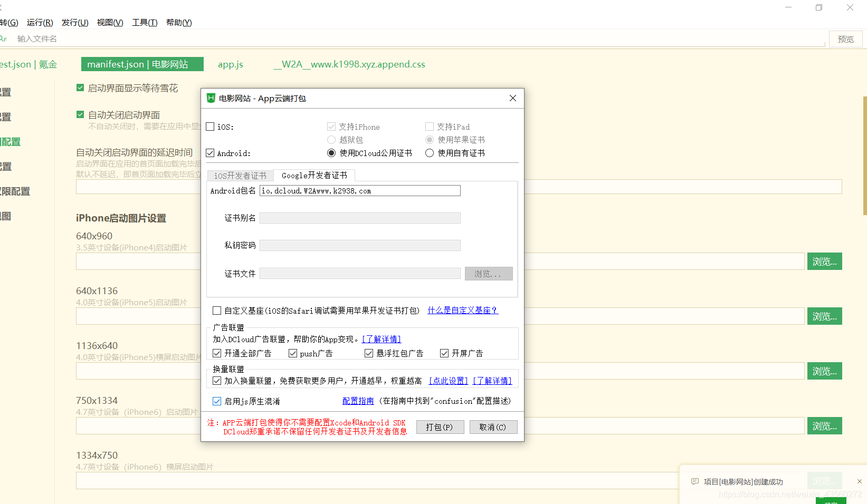Open 点此设置 link for 换量联盟

pos(449,381)
